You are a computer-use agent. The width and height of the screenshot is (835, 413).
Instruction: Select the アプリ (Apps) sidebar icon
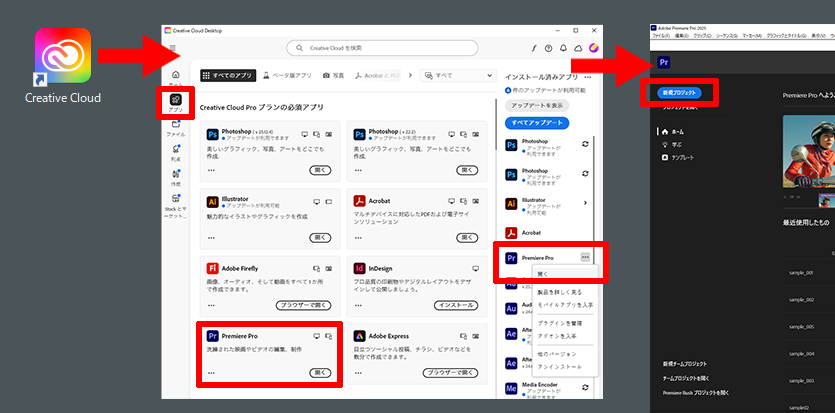176,100
